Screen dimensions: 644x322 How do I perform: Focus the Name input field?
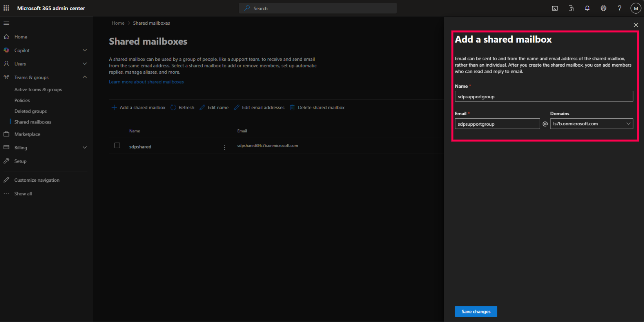coord(544,96)
